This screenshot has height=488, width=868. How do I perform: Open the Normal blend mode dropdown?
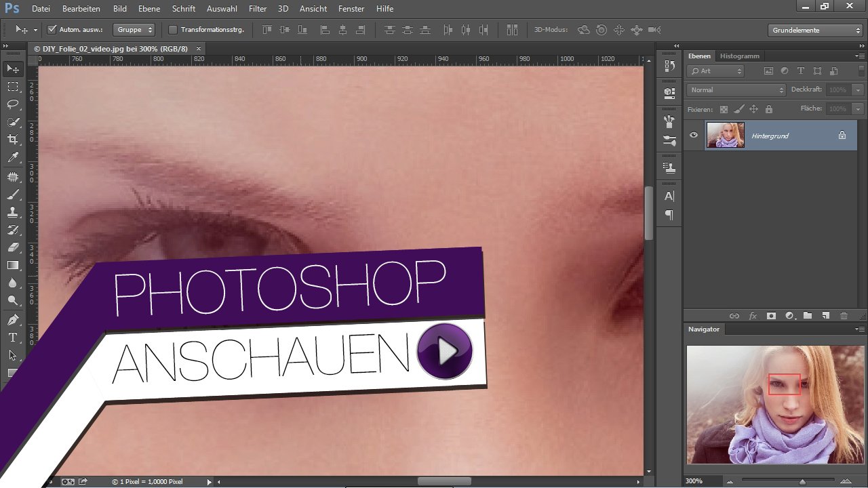[736, 89]
